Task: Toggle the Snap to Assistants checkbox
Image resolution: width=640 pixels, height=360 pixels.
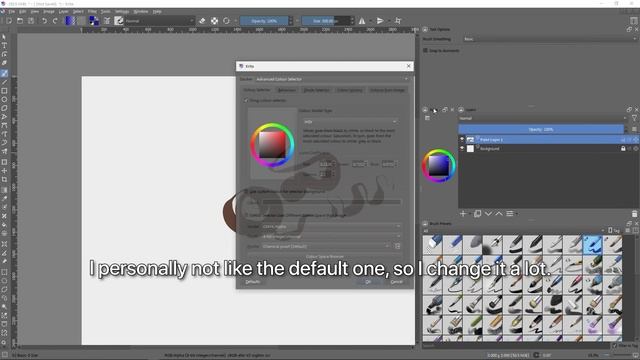Action: (x=425, y=50)
